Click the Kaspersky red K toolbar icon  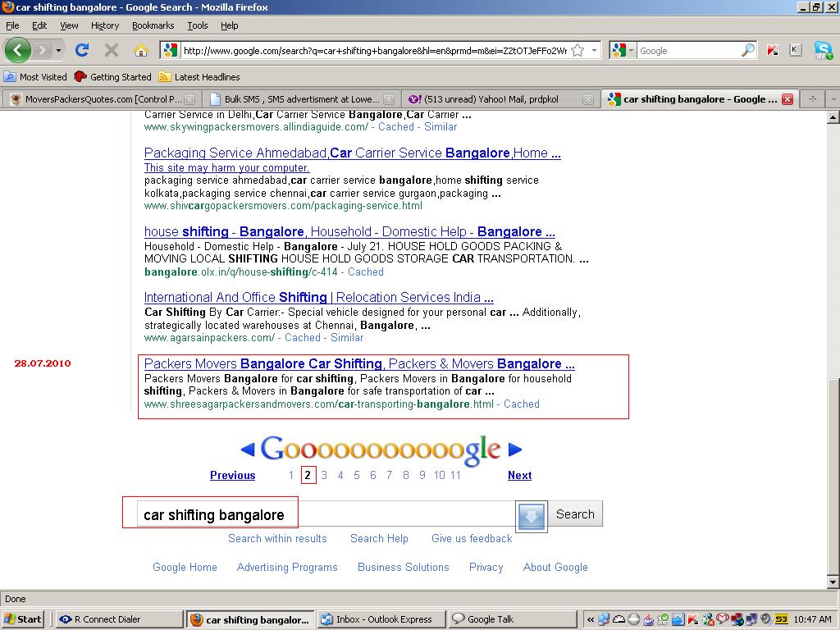coord(772,50)
